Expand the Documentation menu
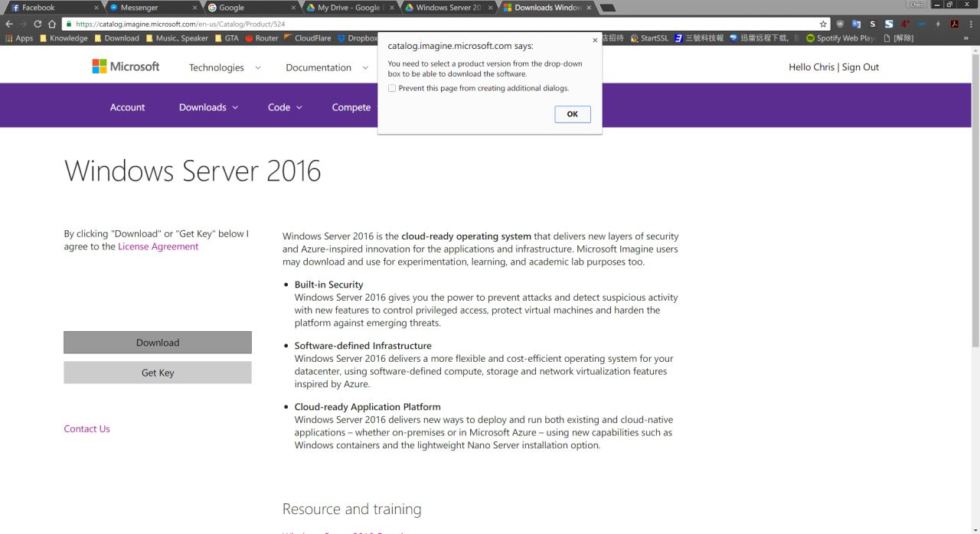Viewport: 980px width, 534px height. [327, 67]
